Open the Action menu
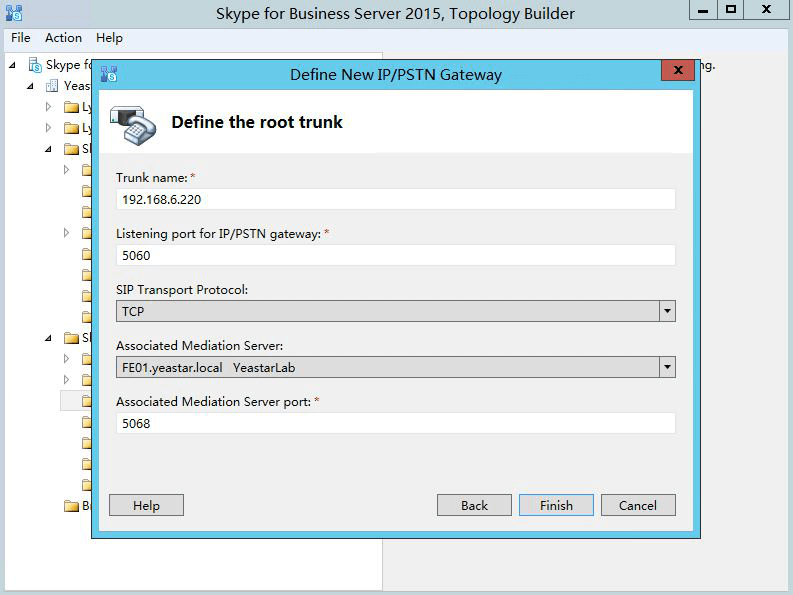Screen dimensions: 793x595 click(63, 38)
